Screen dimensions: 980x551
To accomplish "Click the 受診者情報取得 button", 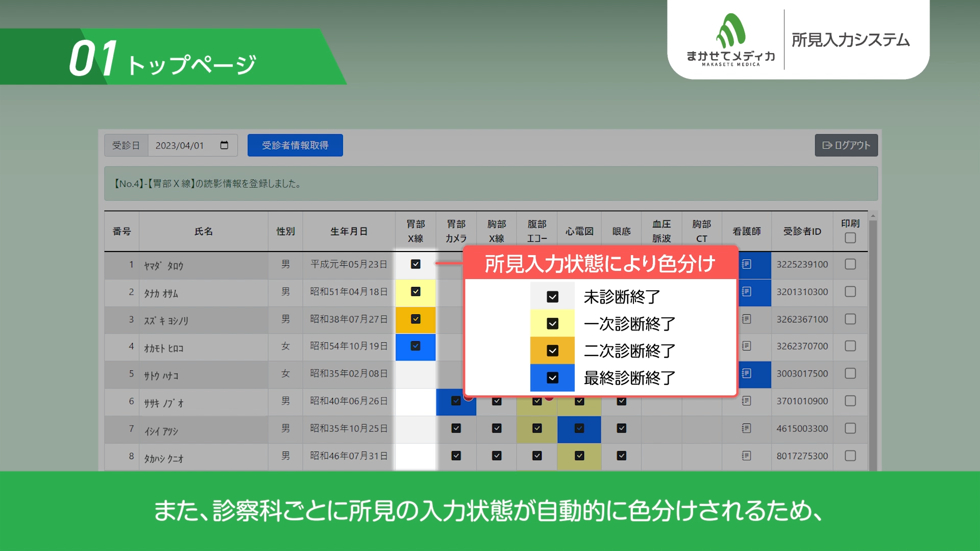I will click(x=295, y=145).
